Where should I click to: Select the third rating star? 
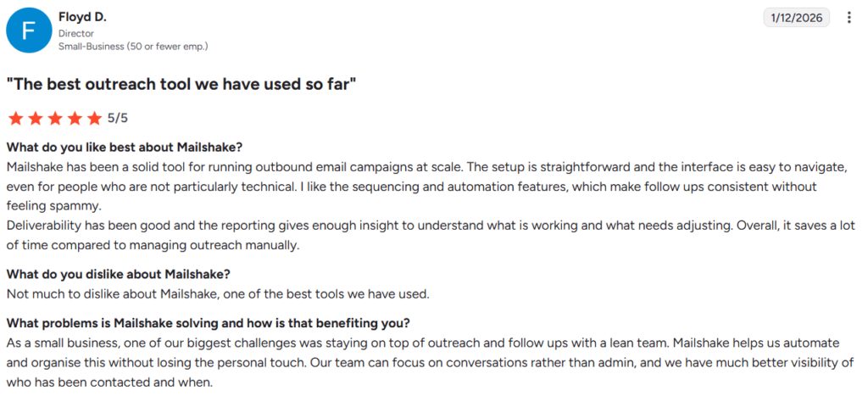click(55, 118)
